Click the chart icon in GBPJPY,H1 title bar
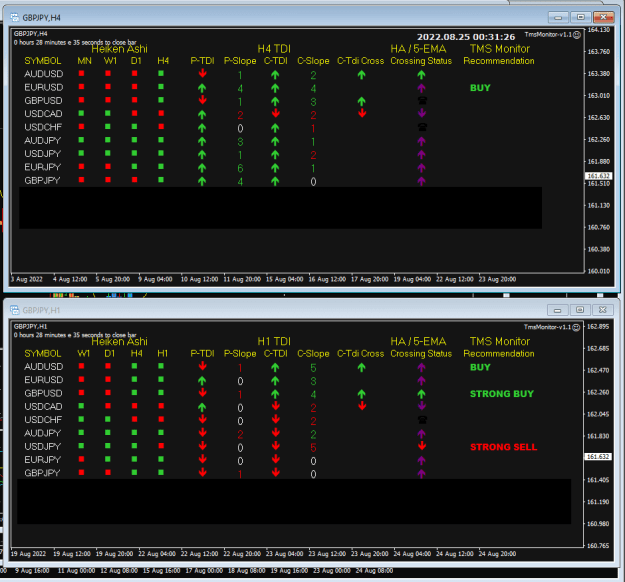 click(15, 310)
